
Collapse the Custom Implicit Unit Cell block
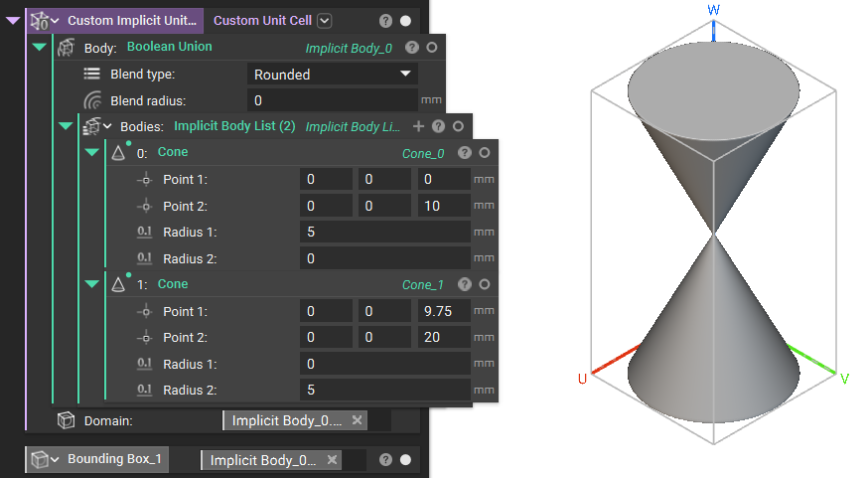13,21
